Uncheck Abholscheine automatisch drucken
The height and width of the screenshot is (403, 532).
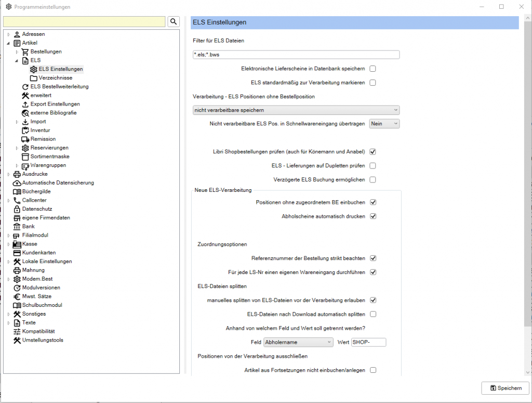tap(373, 216)
